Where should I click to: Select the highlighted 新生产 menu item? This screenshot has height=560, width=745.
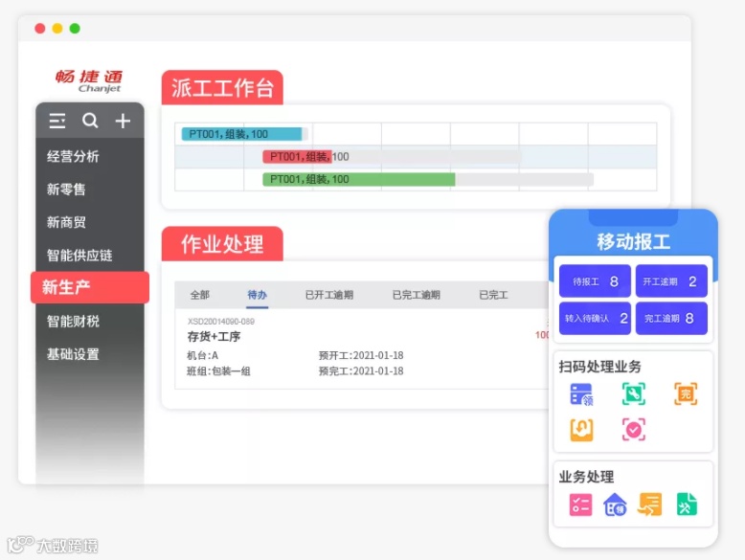click(x=90, y=287)
